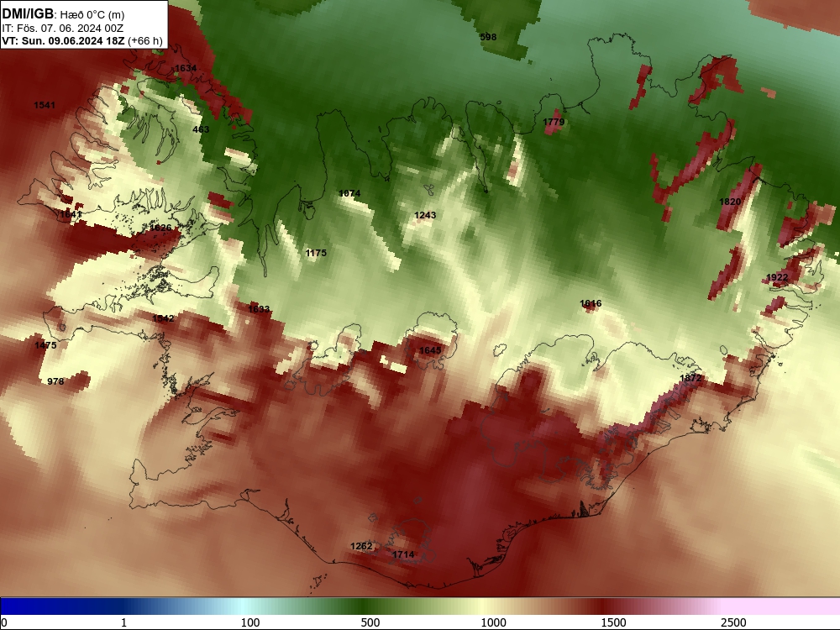Viewport: 840px width, 630px height.
Task: Click the map value label 1626
Action: coord(160,228)
